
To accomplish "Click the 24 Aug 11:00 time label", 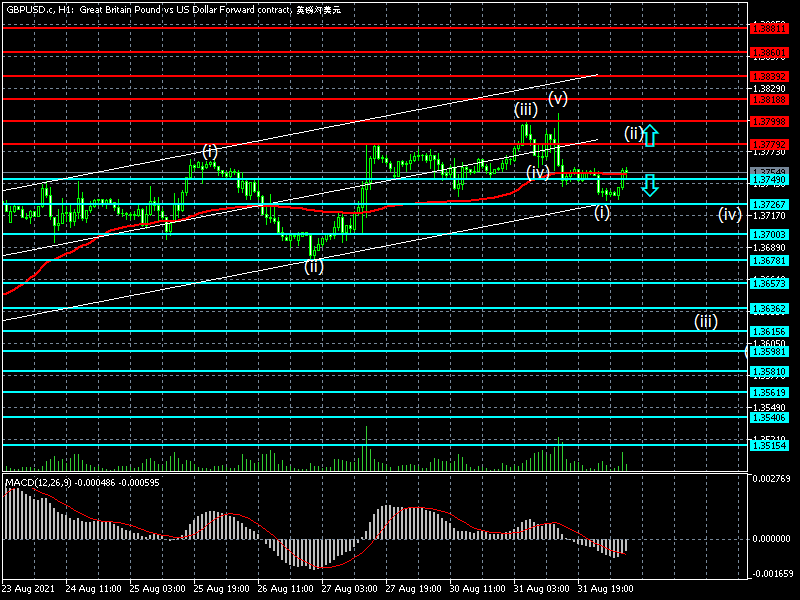I will tap(93, 589).
